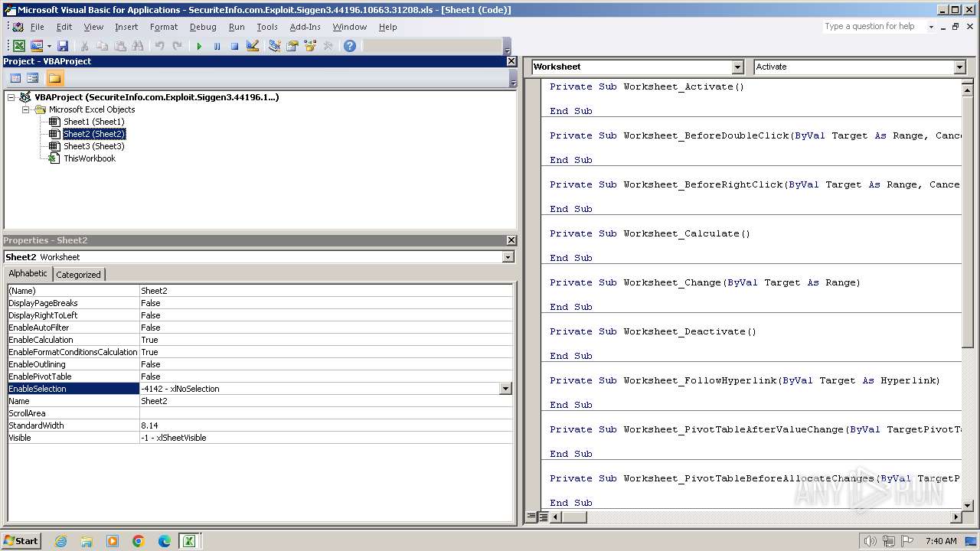980x551 pixels.
Task: Click the Break pause icon
Action: pyautogui.click(x=217, y=46)
